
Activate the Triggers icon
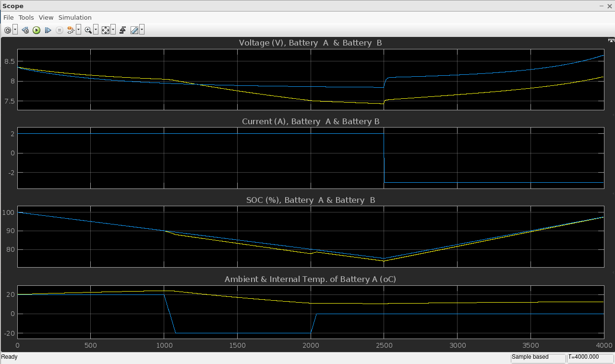point(122,30)
